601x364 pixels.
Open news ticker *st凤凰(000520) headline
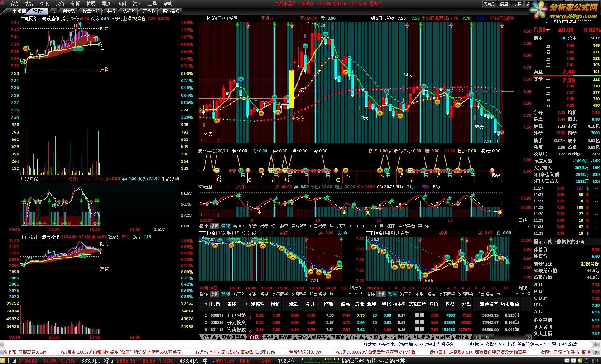coord(121,352)
